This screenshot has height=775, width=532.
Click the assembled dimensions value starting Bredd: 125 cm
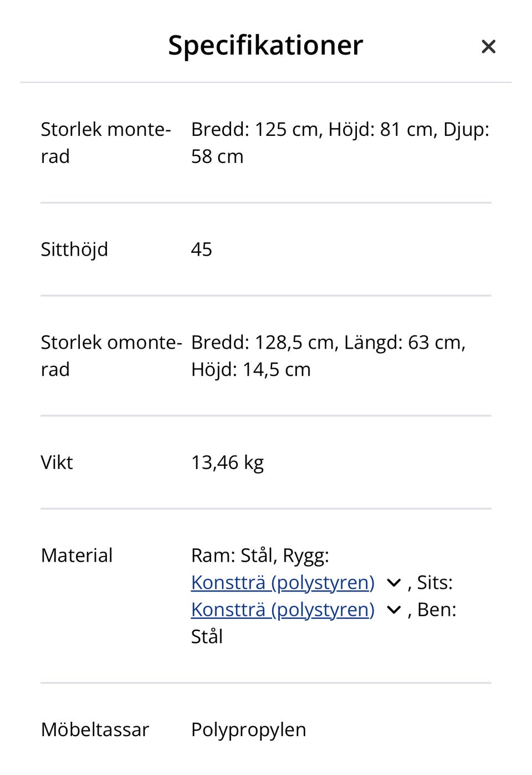[x=340, y=142]
